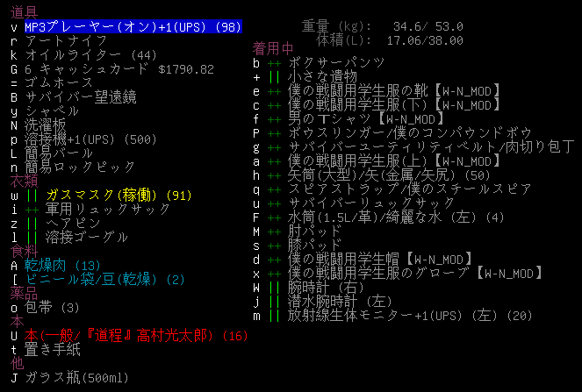Click the アートナイフ inventory entry

(66, 41)
